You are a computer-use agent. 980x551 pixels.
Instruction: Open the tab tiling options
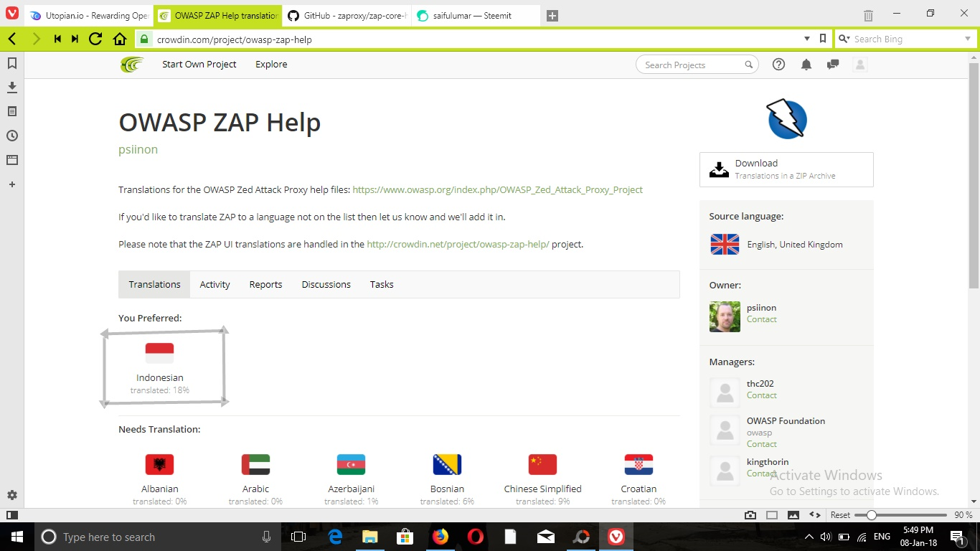(772, 515)
